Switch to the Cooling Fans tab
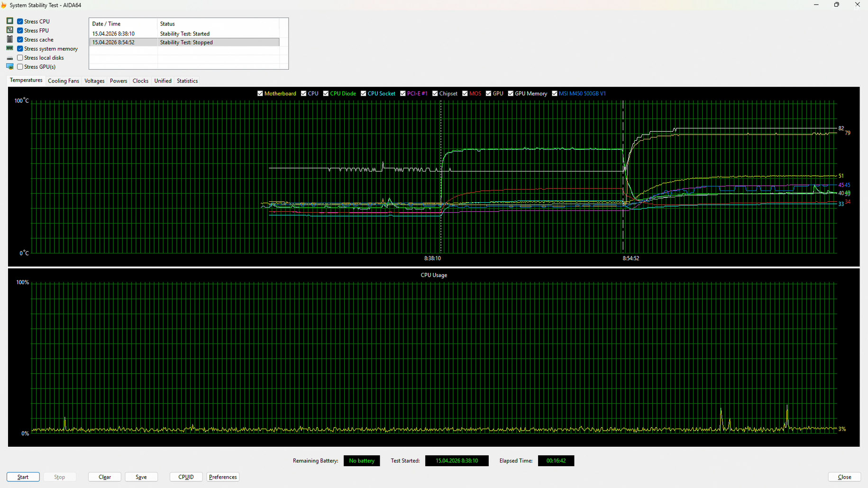This screenshot has width=868, height=488. tap(63, 81)
